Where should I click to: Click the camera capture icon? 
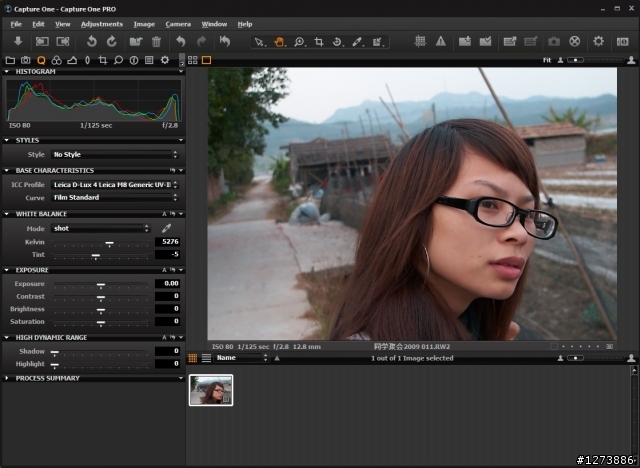tap(554, 41)
